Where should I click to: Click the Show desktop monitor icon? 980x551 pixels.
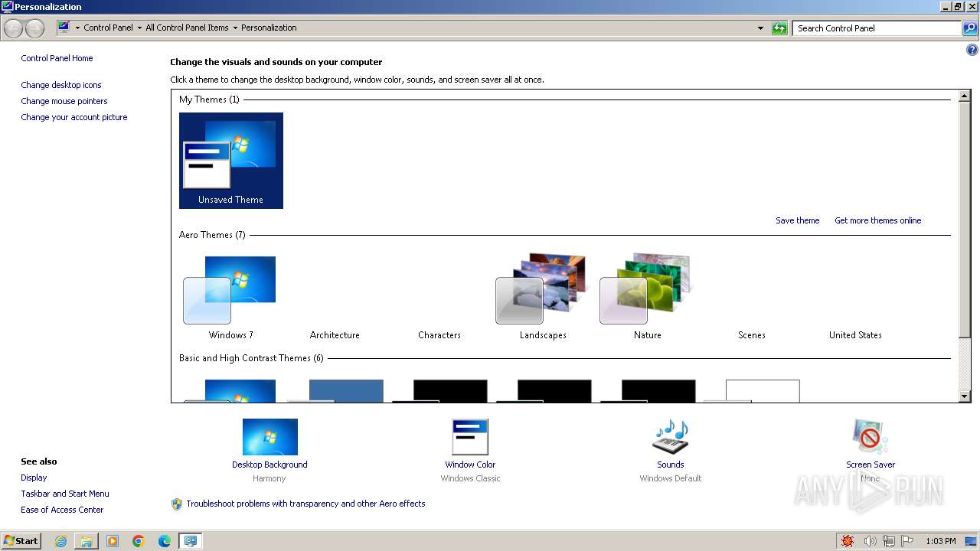pyautogui.click(x=971, y=541)
